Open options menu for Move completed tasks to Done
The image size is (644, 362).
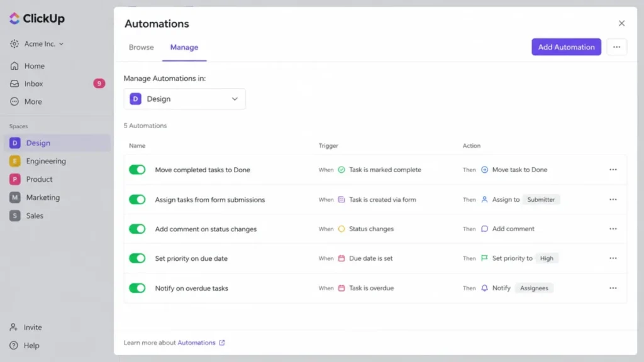click(613, 170)
